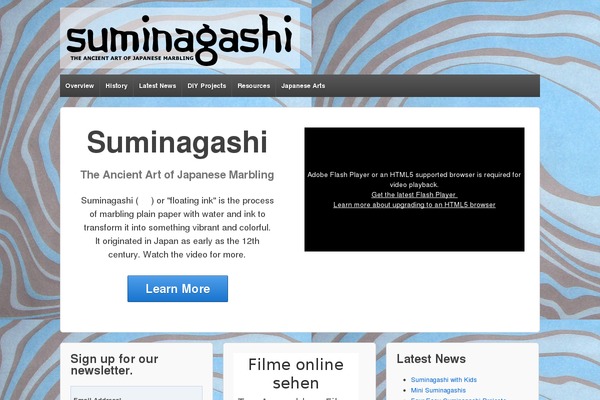The image size is (600, 400).
Task: Click the Latest News sidebar heading
Action: point(431,359)
